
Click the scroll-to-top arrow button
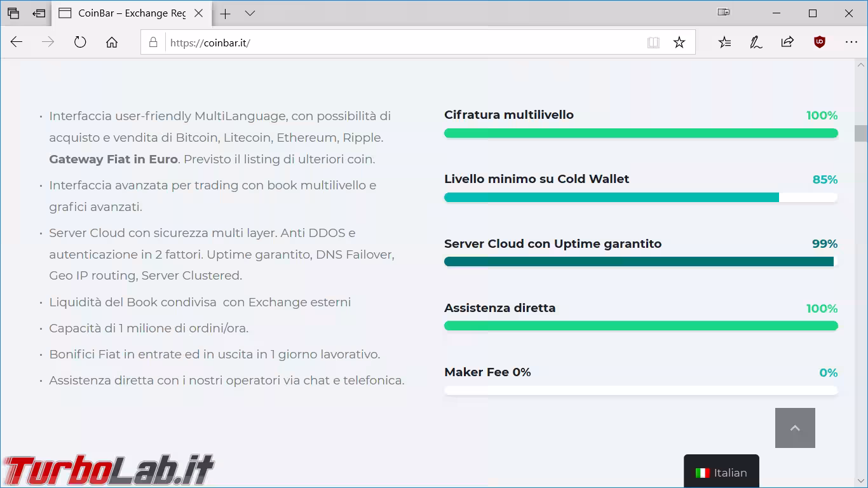(x=795, y=428)
